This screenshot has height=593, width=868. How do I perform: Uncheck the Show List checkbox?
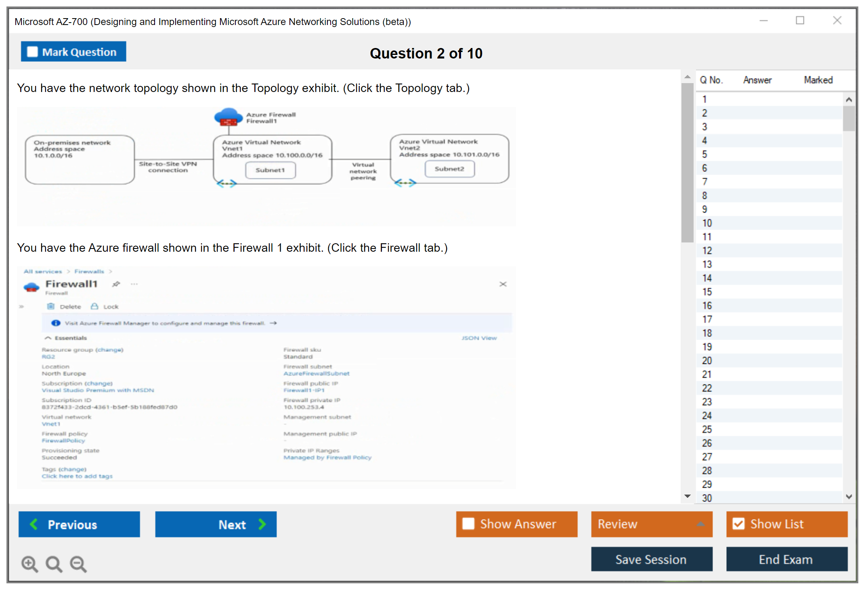point(738,524)
